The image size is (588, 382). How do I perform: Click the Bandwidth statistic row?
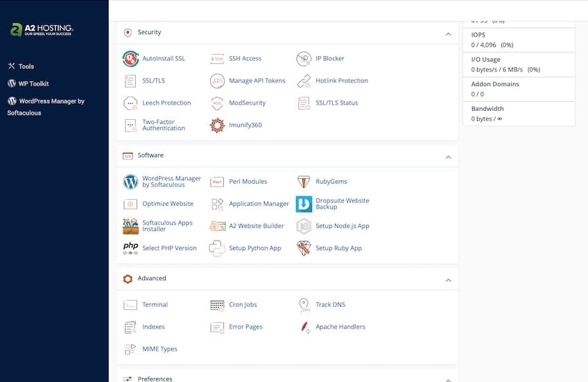pyautogui.click(x=519, y=114)
